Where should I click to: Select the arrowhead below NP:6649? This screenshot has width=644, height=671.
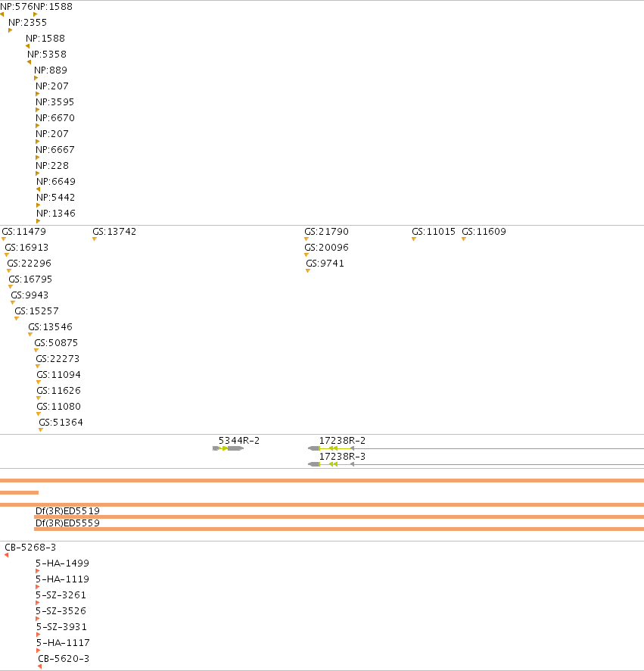[x=38, y=189]
